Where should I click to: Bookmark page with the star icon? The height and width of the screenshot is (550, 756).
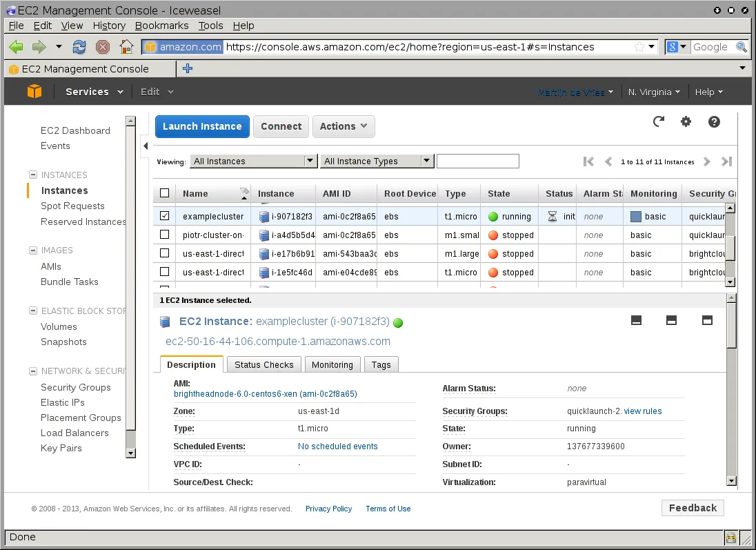click(x=639, y=47)
